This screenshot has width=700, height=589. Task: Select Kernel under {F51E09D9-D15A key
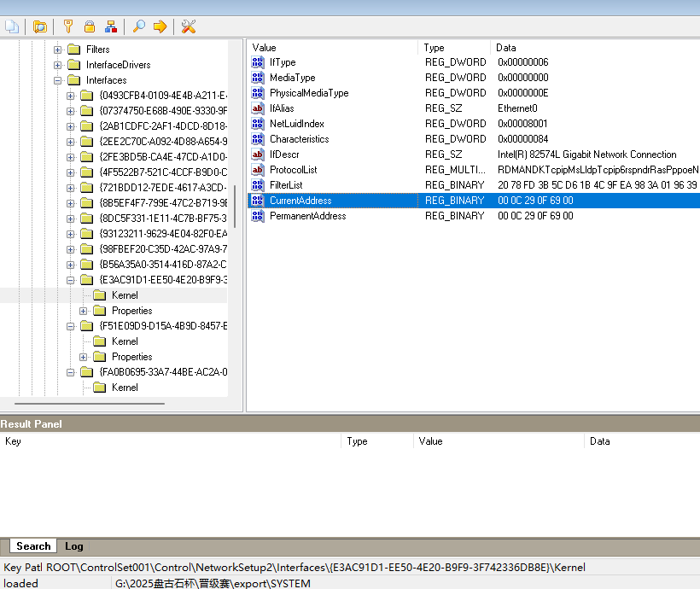tap(125, 341)
